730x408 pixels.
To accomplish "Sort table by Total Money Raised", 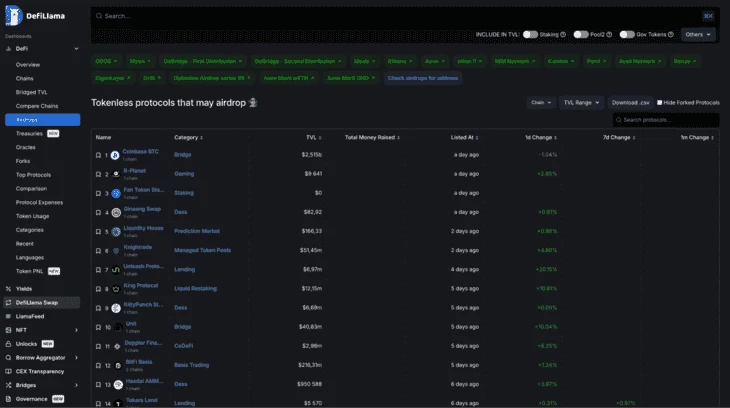I will pyautogui.click(x=372, y=137).
